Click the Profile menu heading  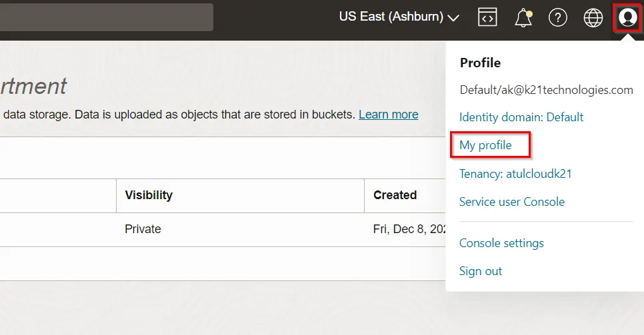tap(480, 63)
